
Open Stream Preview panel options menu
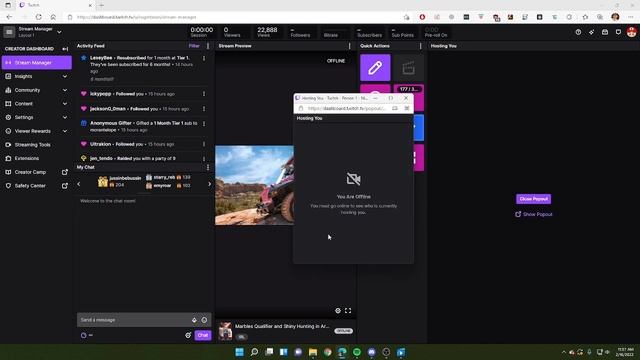click(x=349, y=46)
